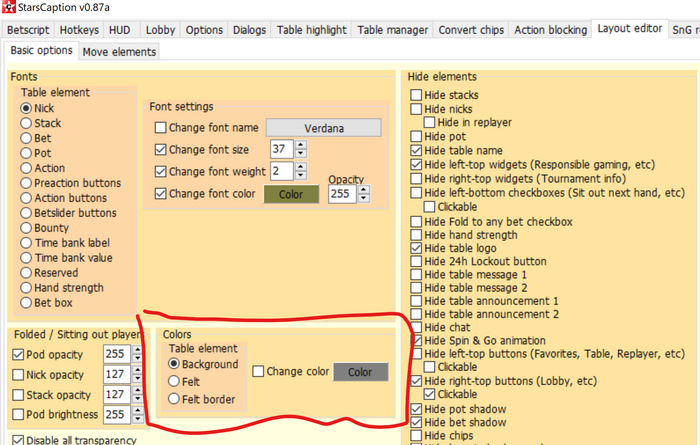Check the Nick opacity option

point(17,374)
